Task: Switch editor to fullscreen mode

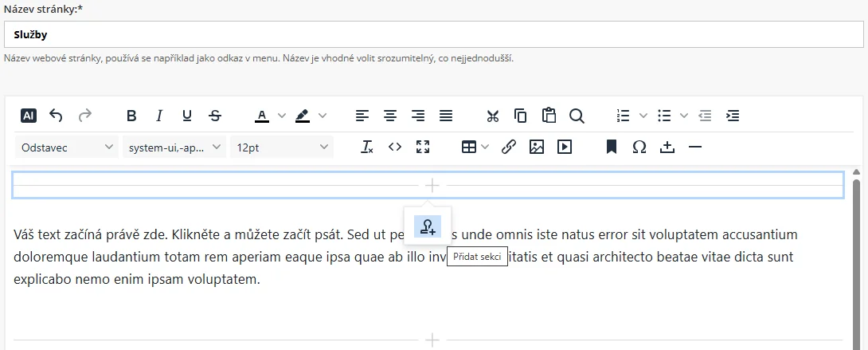Action: [423, 147]
